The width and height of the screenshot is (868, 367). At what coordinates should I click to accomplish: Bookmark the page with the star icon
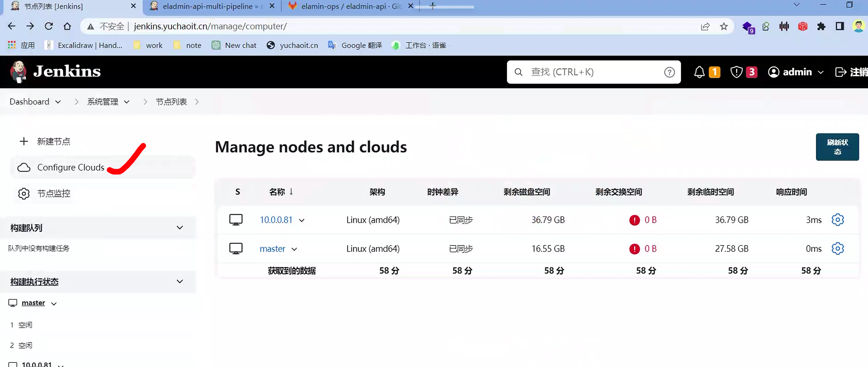point(724,26)
